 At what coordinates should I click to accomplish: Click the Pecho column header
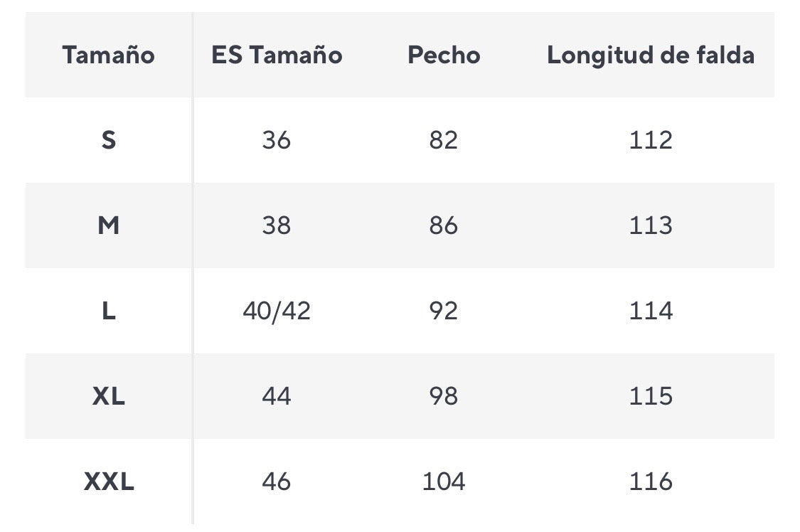coord(444,55)
